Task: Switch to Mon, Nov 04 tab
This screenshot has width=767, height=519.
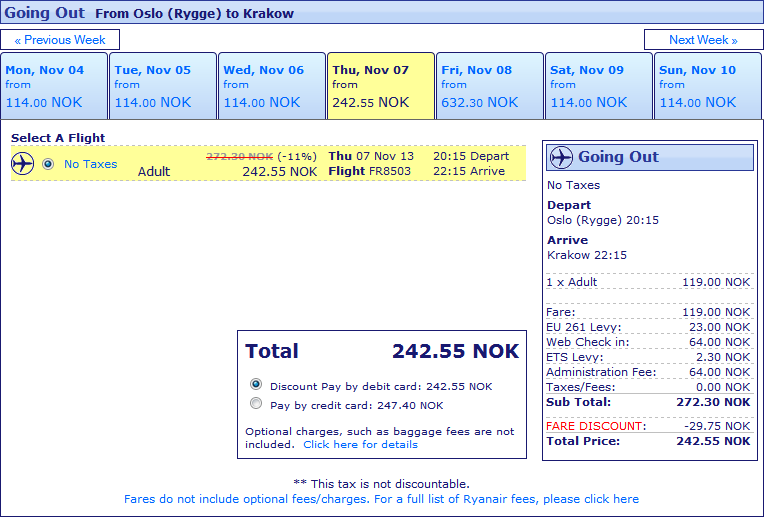Action: coord(54,86)
